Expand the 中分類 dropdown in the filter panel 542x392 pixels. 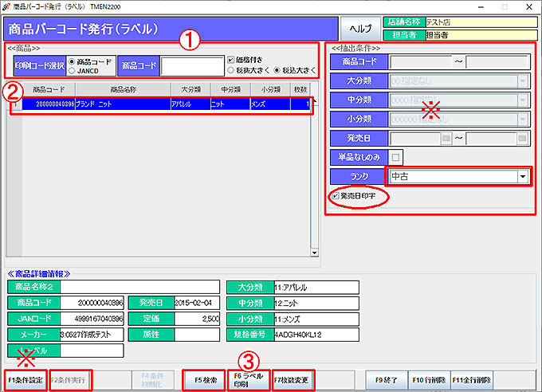523,100
